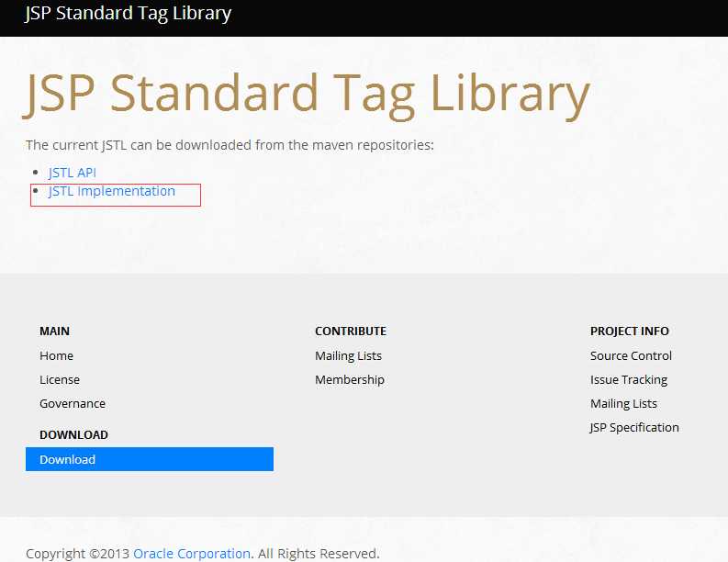Click the MAIN section heading
Viewport: 728px width, 562px height.
click(x=54, y=332)
